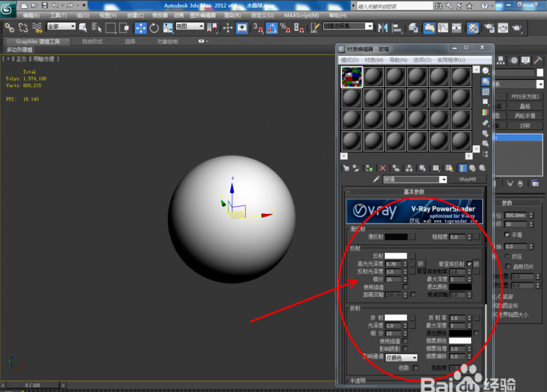Switch to the 自由形式 ribbon tab
Image resolution: width=547 pixels, height=392 pixels.
point(92,41)
